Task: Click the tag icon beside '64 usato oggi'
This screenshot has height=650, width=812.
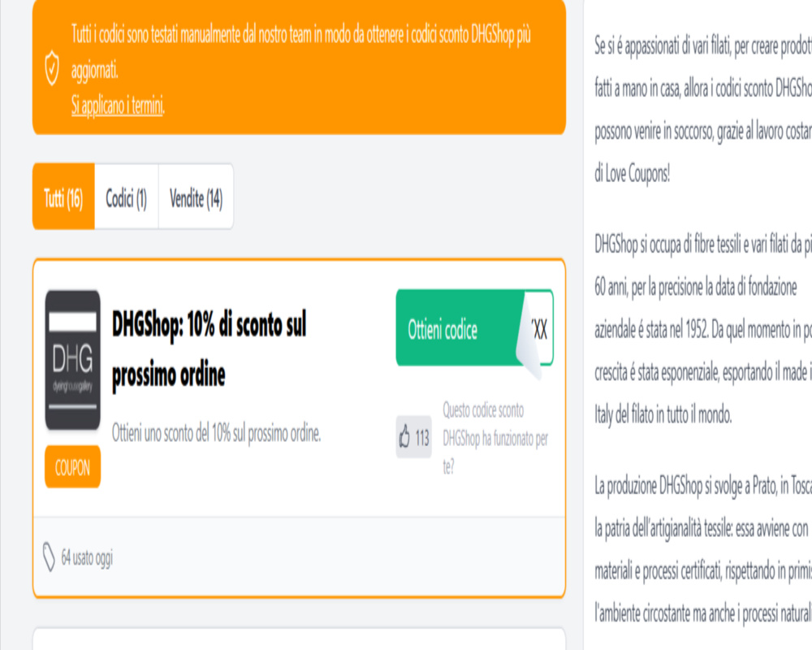Action: pos(49,557)
